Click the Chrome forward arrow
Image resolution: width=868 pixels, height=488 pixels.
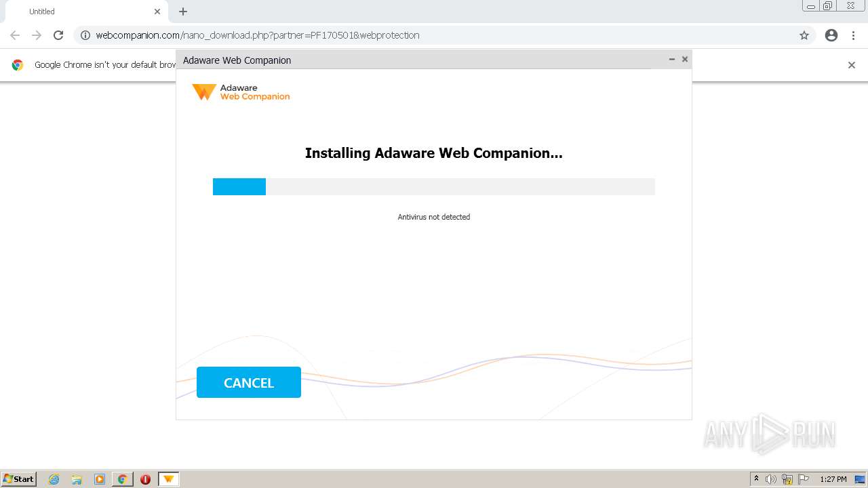pyautogui.click(x=37, y=35)
